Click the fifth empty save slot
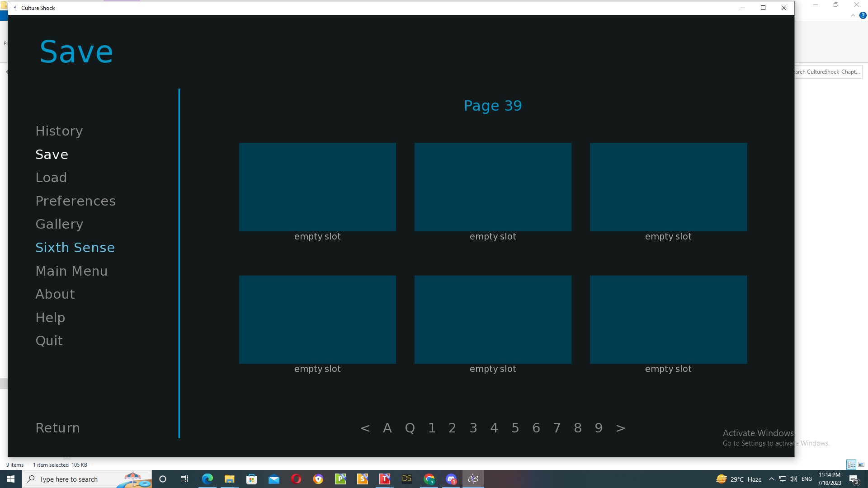The image size is (868, 488). click(492, 319)
